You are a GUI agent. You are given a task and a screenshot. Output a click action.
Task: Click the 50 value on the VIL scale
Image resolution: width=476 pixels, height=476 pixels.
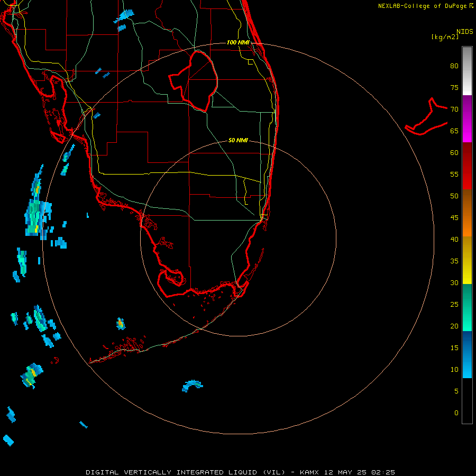pos(454,196)
